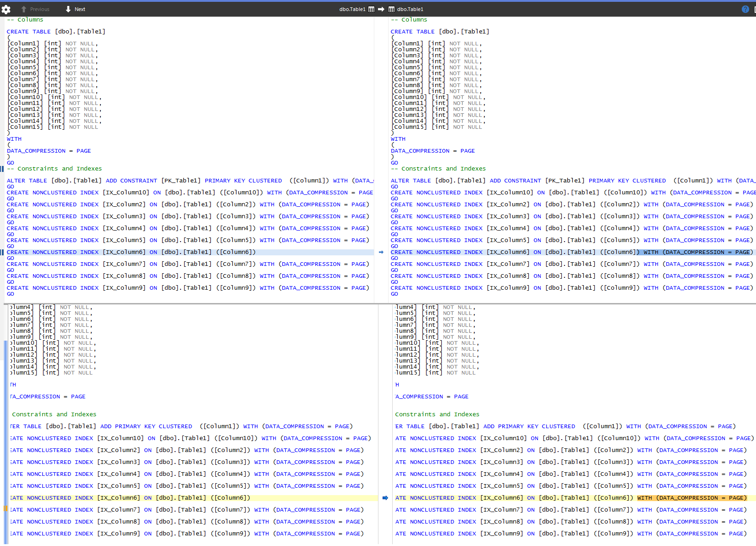Click '[Column15] [int] NOT NULL' in upper-right pane
This screenshot has width=756, height=546.
[x=437, y=127]
